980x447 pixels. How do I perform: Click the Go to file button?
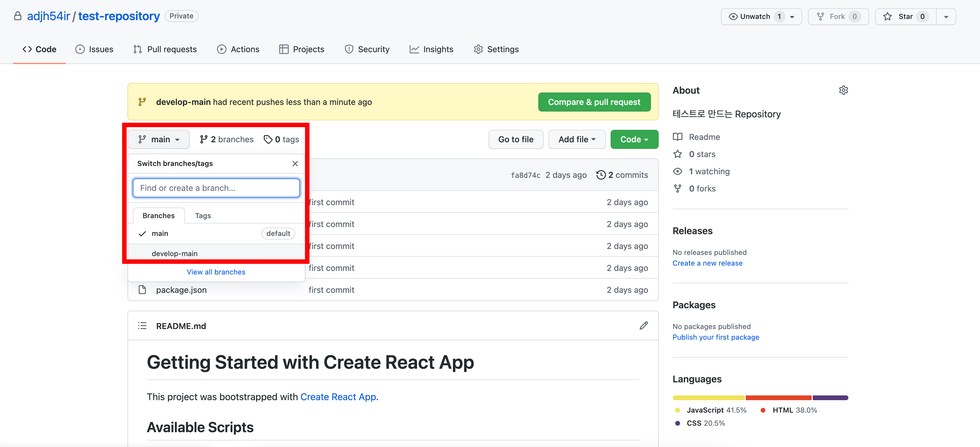coord(516,140)
